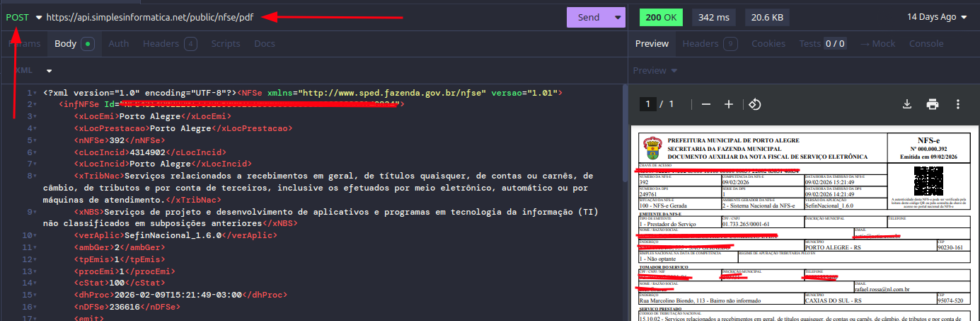Click the Send button
Image resolution: width=980 pixels, height=321 pixels.
point(588,17)
